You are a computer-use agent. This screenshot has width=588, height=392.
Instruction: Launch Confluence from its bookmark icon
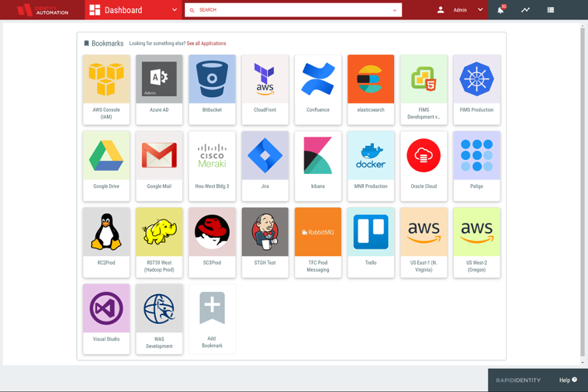click(318, 79)
